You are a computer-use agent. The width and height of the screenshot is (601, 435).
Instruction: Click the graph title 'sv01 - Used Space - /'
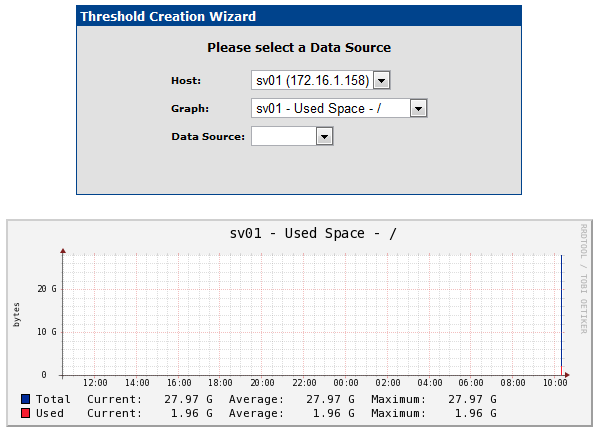click(313, 233)
